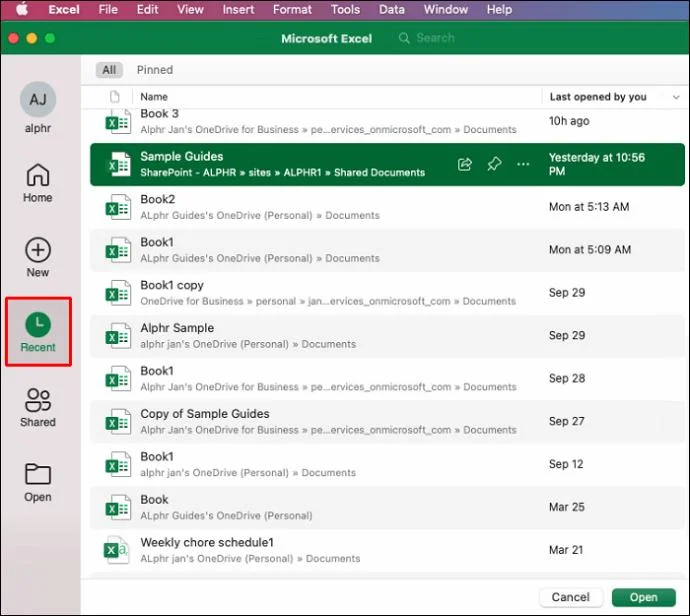Viewport: 690px width, 616px height.
Task: Select the Weekly chore schedule1 file name
Action: coord(207,543)
